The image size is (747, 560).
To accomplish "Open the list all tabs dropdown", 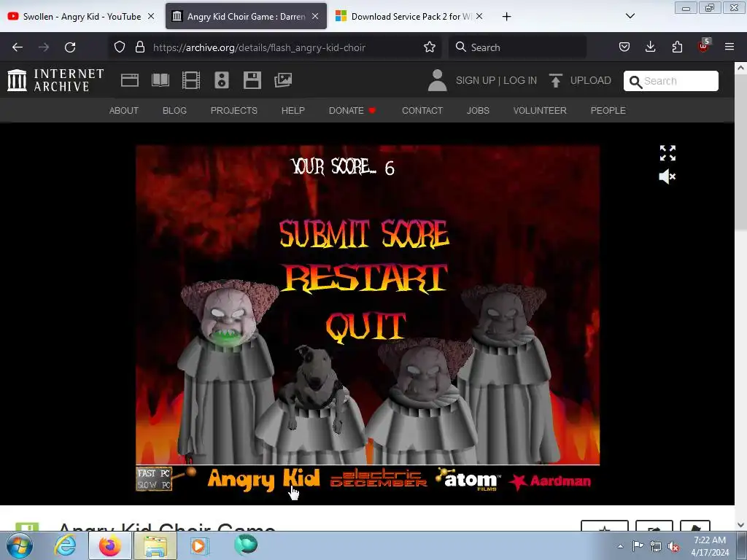I will point(630,16).
